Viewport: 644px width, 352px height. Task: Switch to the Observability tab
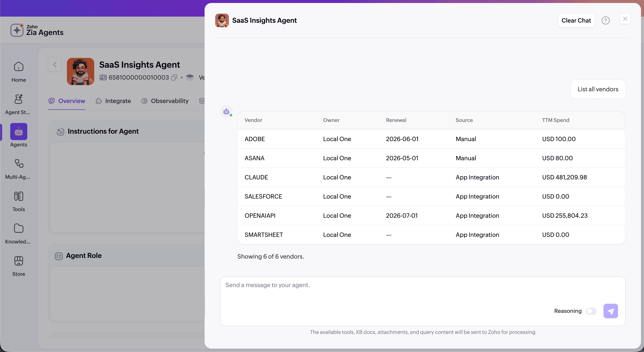tap(165, 101)
